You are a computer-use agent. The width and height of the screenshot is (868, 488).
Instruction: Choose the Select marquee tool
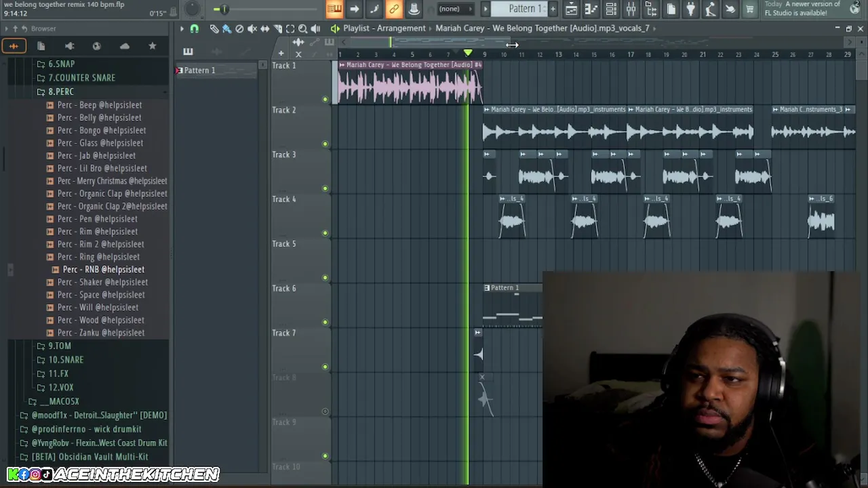click(x=290, y=28)
